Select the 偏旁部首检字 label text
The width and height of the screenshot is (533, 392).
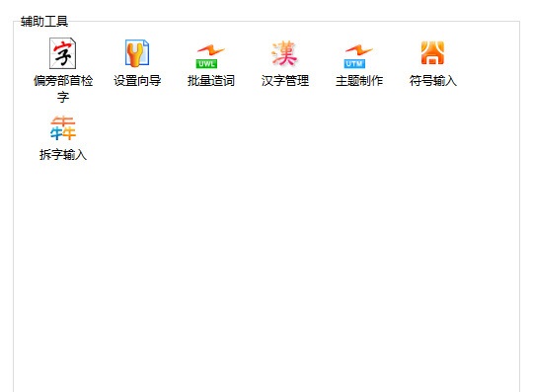point(63,89)
